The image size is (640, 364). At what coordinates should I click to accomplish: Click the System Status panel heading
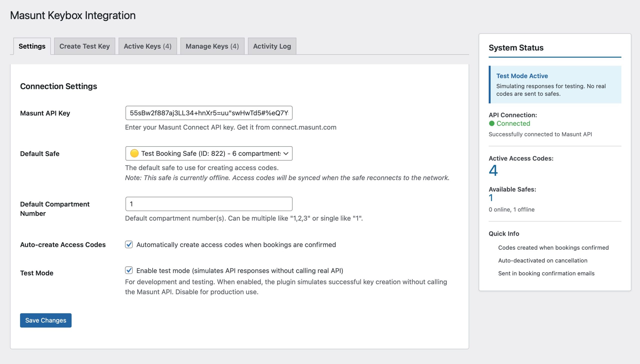pyautogui.click(x=516, y=47)
